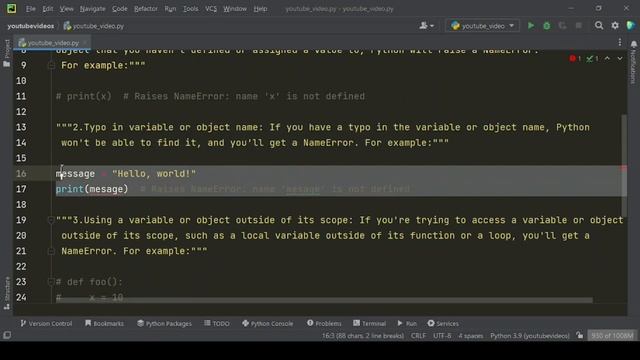This screenshot has width=640, height=360.
Task: Open youtube_video run configuration dropdown
Action: coord(482,26)
